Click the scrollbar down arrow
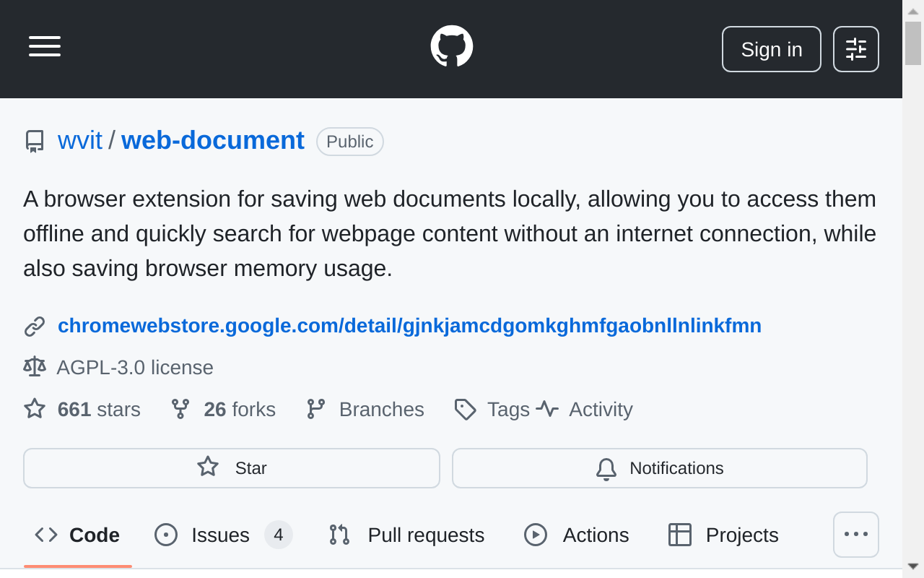 click(913, 566)
